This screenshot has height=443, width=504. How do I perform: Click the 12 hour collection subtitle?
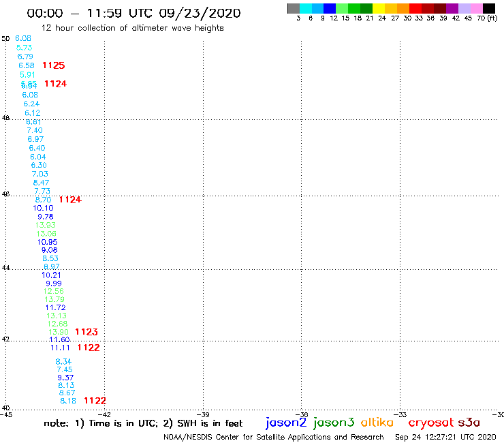tap(132, 29)
